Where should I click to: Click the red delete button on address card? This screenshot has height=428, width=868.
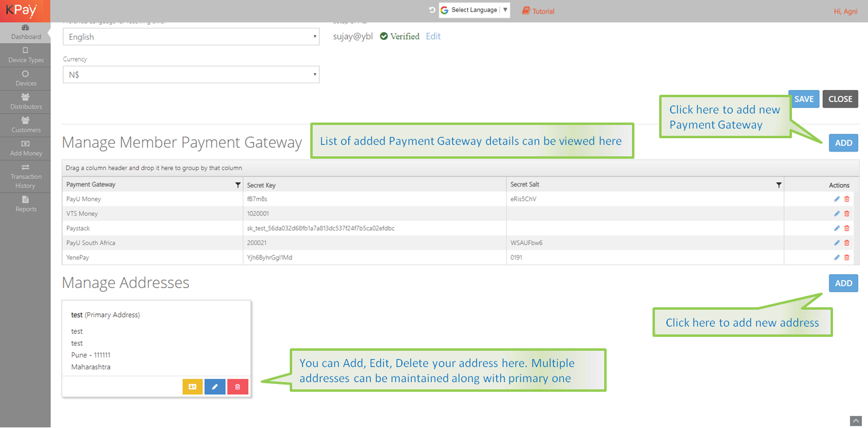tap(237, 387)
